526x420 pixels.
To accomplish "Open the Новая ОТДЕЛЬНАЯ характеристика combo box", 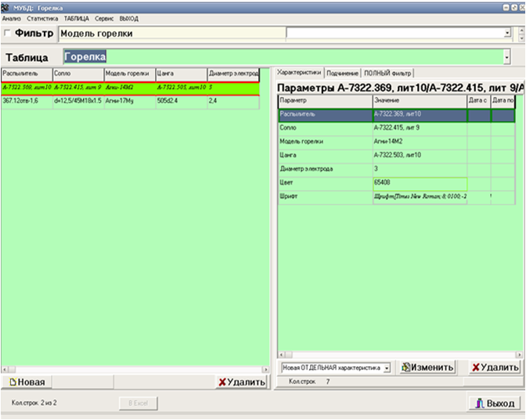I will click(336, 368).
